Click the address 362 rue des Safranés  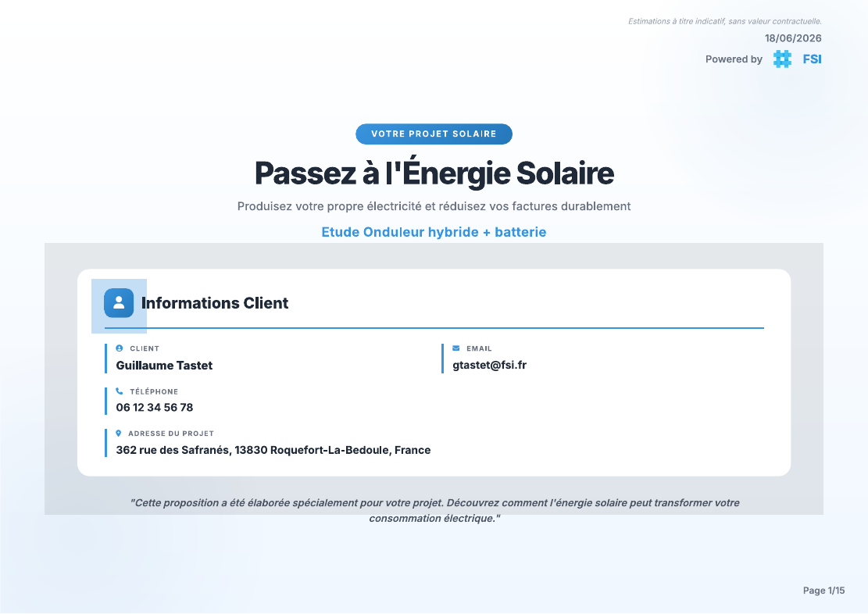(273, 450)
